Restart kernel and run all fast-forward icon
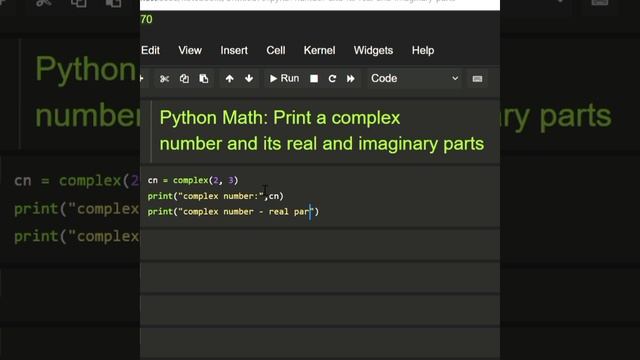 point(351,79)
